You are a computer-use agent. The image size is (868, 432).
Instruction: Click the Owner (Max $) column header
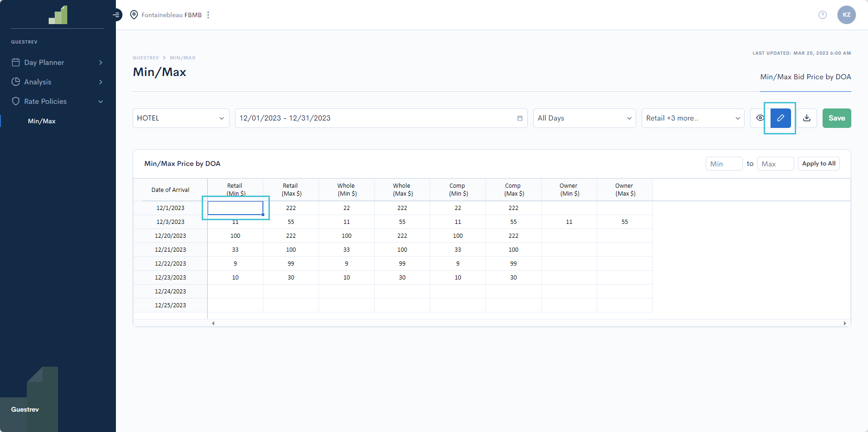tap(625, 190)
